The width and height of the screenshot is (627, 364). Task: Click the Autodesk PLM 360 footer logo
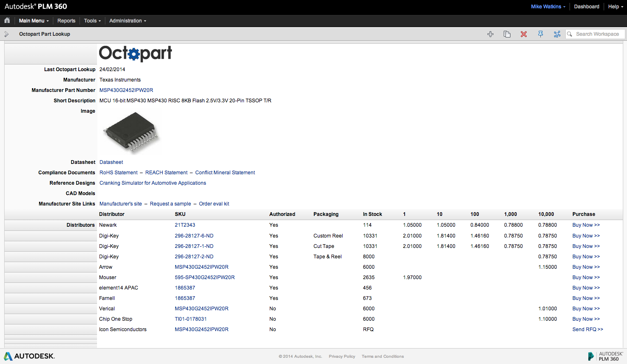pyautogui.click(x=606, y=356)
